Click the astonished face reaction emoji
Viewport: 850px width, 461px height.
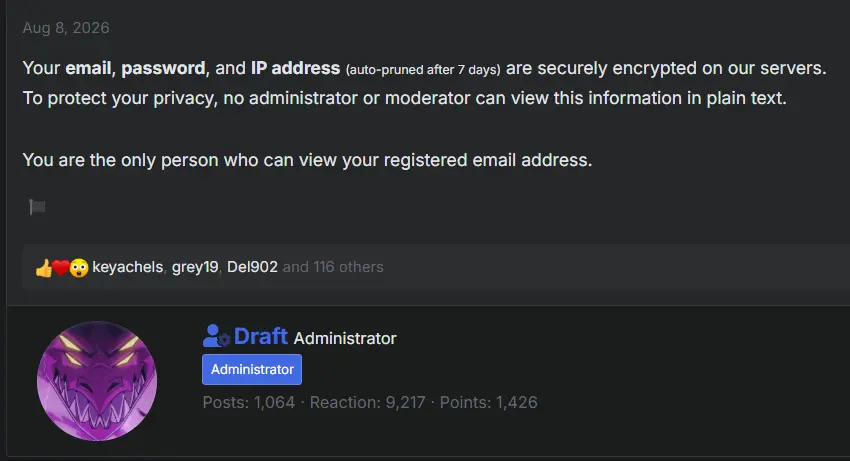click(79, 267)
